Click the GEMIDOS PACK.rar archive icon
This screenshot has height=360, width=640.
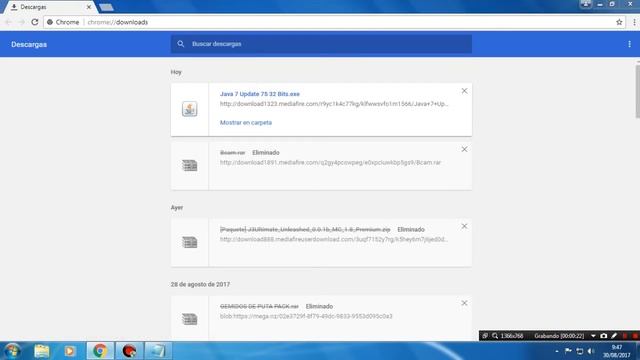189,319
